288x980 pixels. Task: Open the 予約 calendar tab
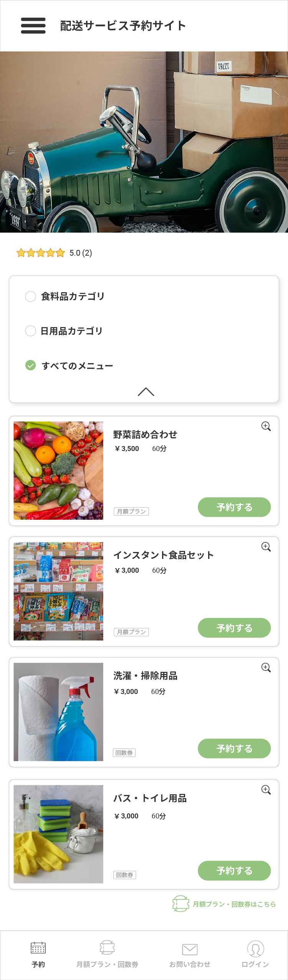38,948
